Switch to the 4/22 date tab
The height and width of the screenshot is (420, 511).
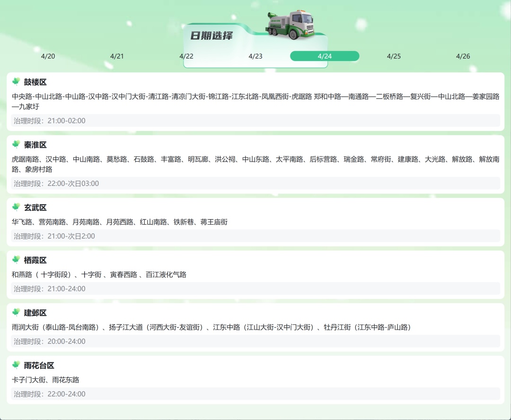(186, 56)
